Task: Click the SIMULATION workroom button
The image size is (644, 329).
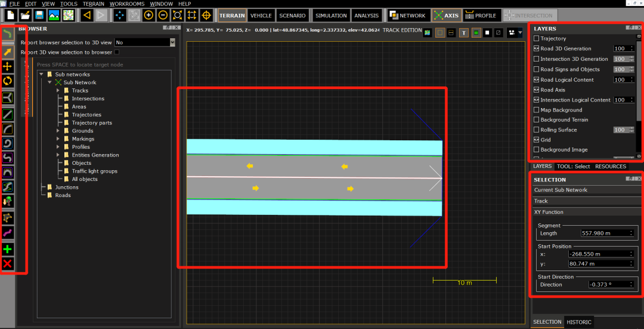Action: coord(331,16)
